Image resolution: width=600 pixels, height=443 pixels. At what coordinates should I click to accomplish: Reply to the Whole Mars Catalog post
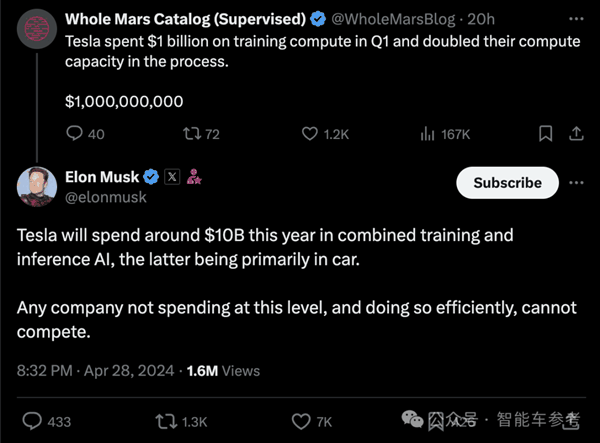75,133
